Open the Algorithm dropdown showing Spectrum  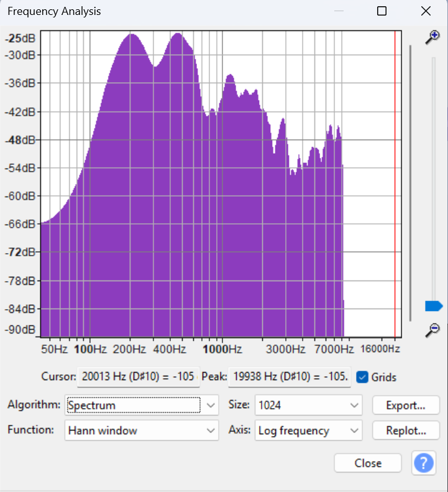point(141,406)
